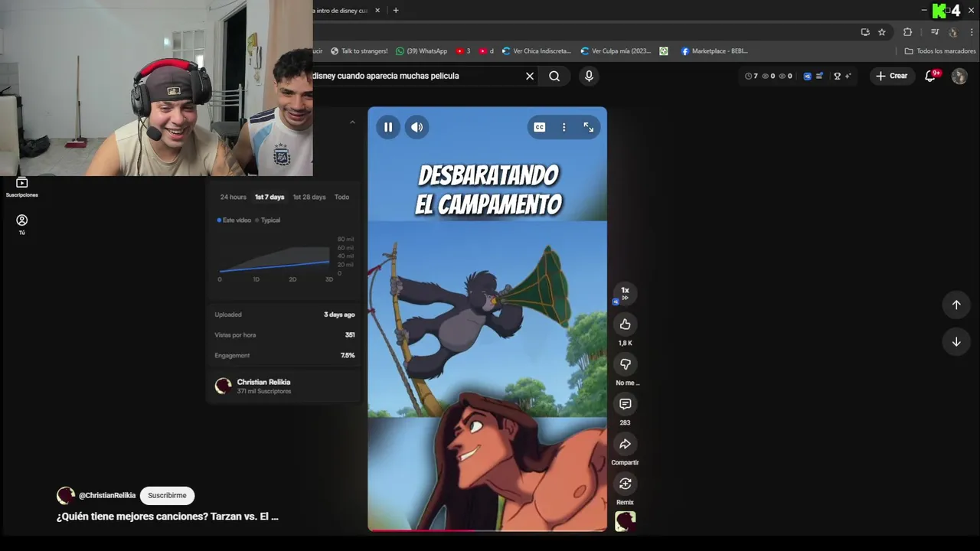Bookmark this page with star icon
This screenshot has height=551, width=980.
pyautogui.click(x=882, y=32)
